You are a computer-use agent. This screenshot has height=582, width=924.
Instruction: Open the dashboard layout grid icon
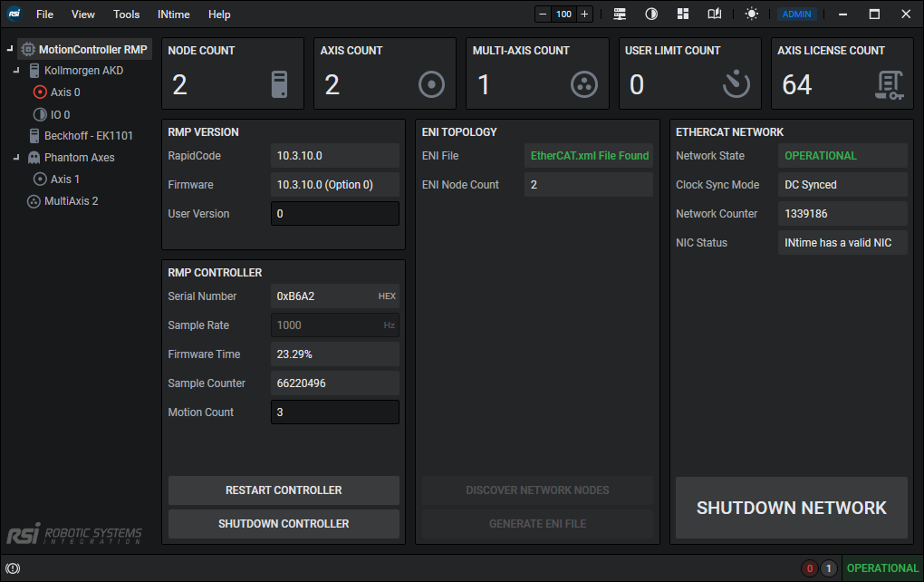click(683, 14)
